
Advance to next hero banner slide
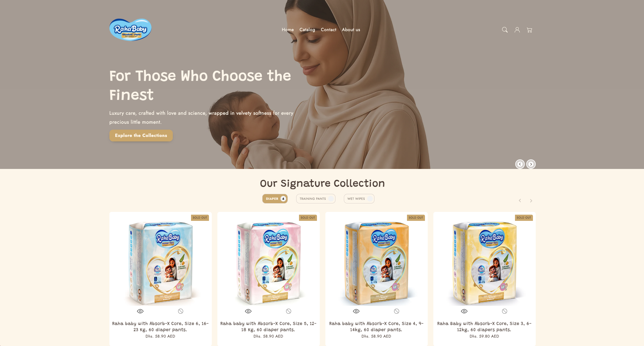pos(531,164)
